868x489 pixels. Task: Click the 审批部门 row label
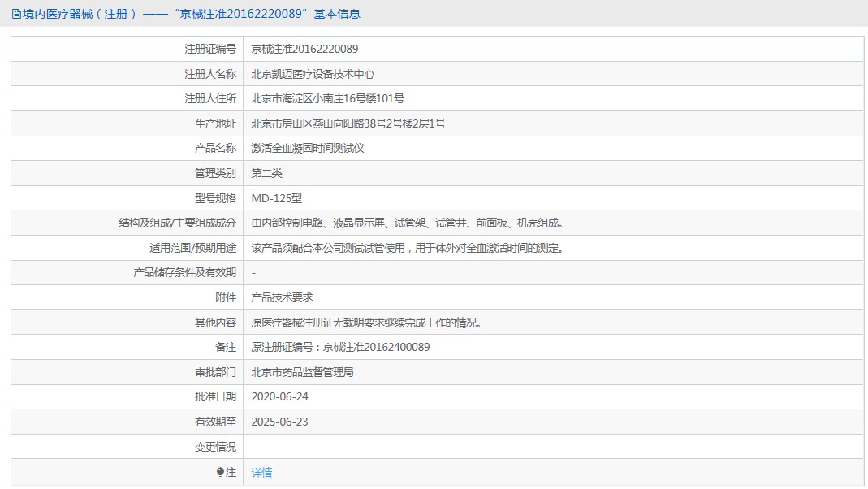[x=215, y=372]
